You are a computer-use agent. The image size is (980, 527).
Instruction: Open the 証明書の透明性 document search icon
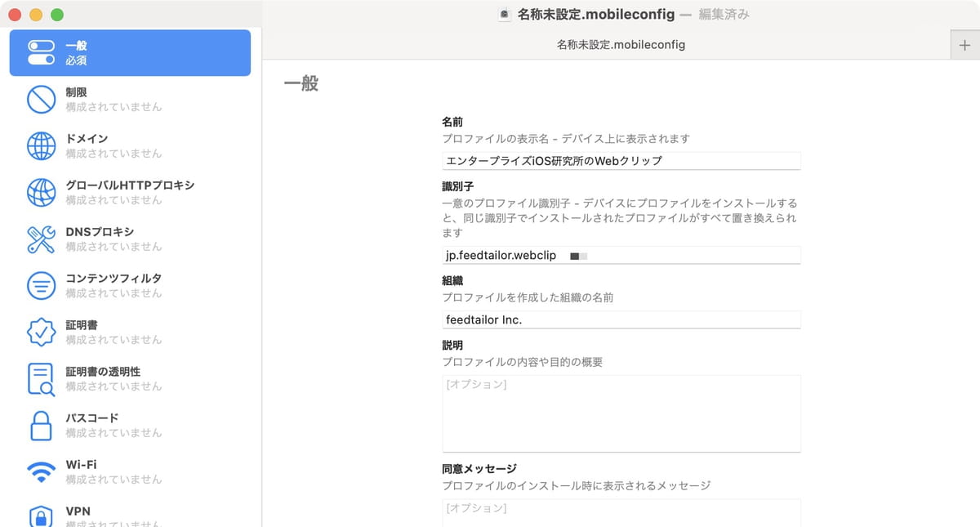pyautogui.click(x=41, y=379)
